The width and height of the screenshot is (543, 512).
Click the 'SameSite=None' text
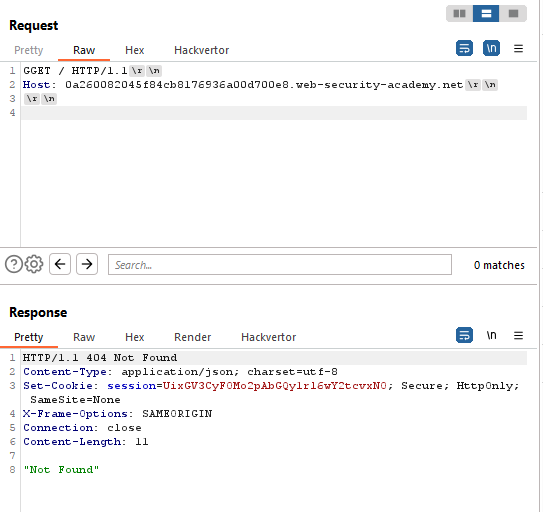pyautogui.click(x=75, y=400)
